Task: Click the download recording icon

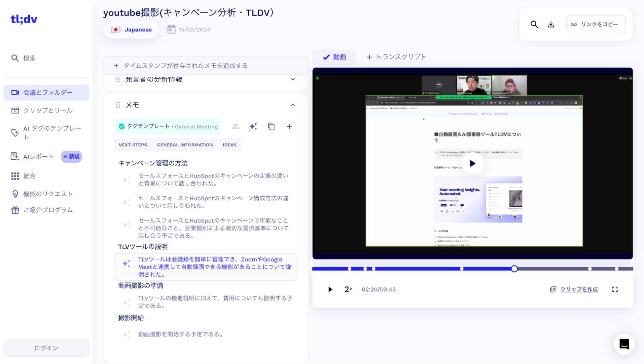Action: pyautogui.click(x=551, y=24)
